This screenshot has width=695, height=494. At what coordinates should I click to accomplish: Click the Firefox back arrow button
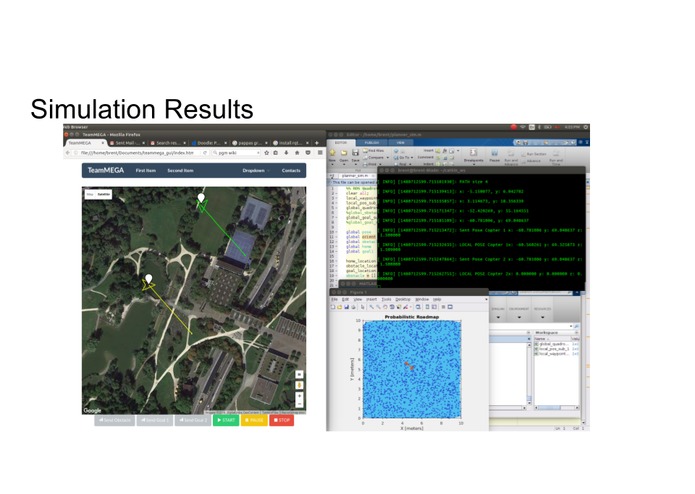[x=68, y=153]
